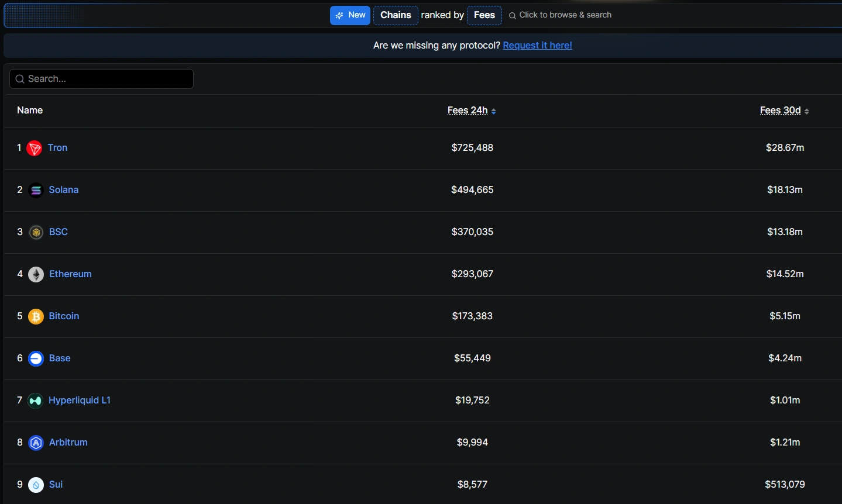Click the Arbitrum chain logo icon

pyautogui.click(x=36, y=443)
